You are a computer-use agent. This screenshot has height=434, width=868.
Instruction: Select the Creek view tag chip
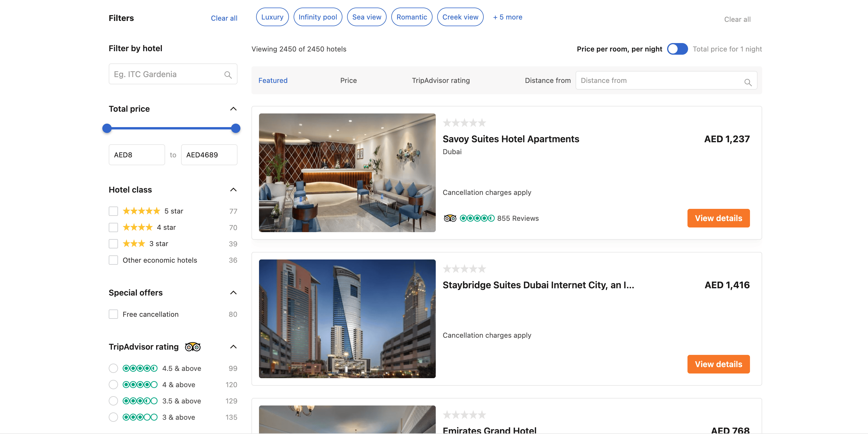click(460, 17)
